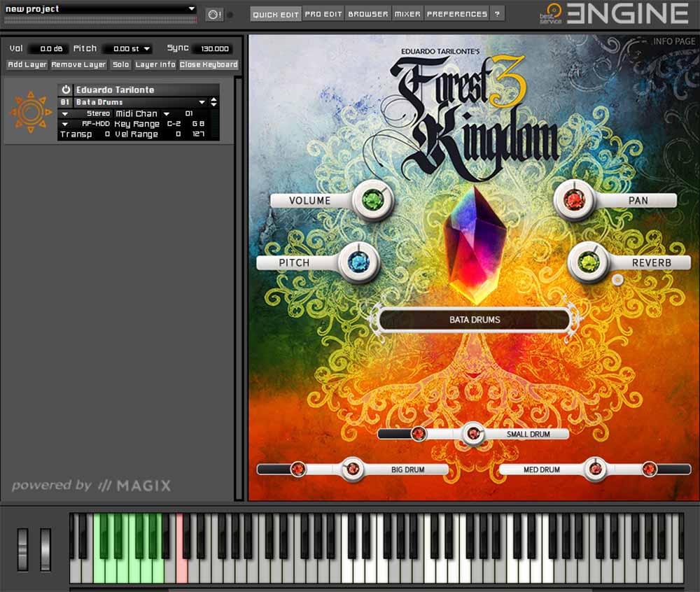Switch to the Pro Edit tab

(323, 14)
